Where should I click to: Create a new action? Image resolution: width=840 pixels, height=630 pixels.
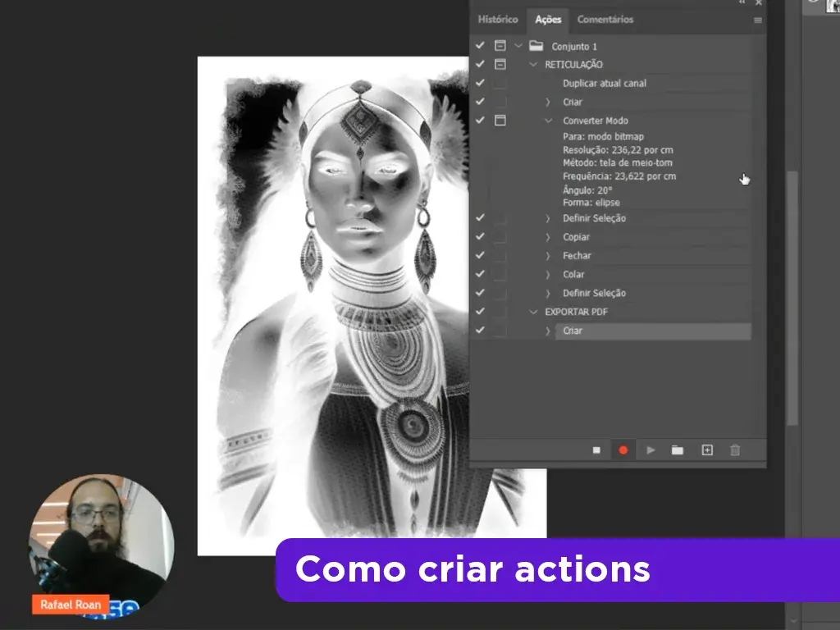coord(706,450)
